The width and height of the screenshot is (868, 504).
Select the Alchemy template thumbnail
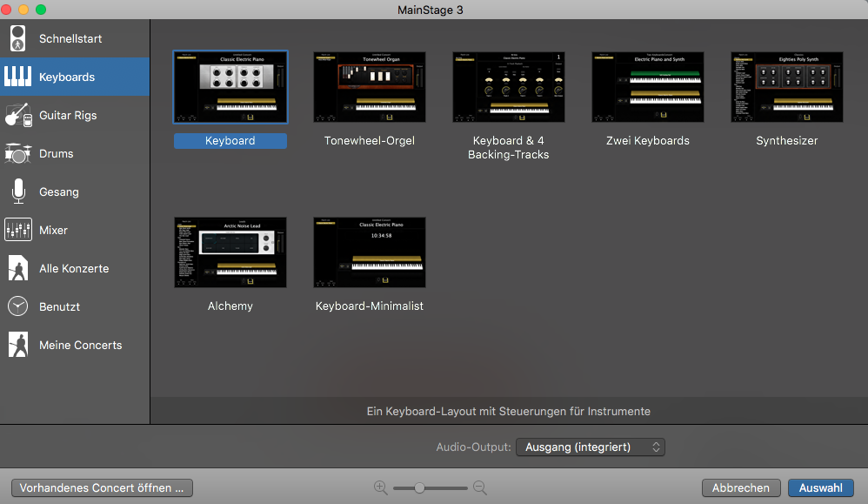(230, 252)
